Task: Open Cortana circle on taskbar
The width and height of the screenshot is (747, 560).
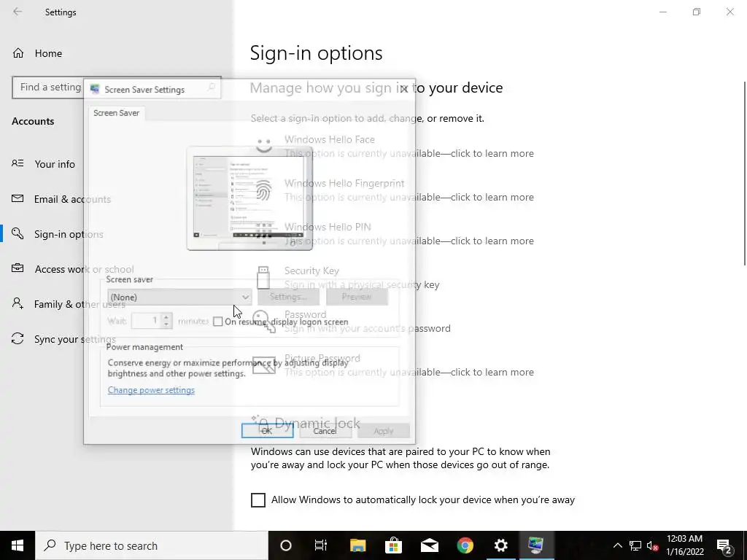Action: click(x=286, y=545)
